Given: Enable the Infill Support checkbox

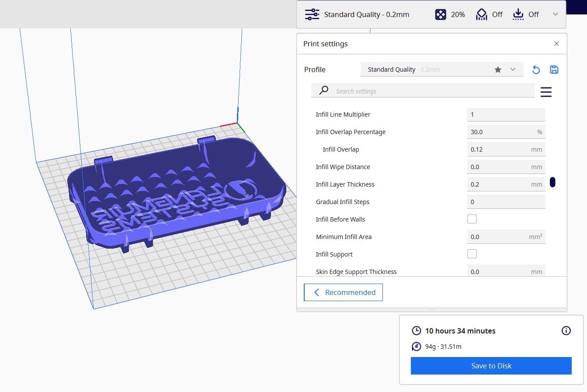Looking at the screenshot, I should [x=472, y=254].
